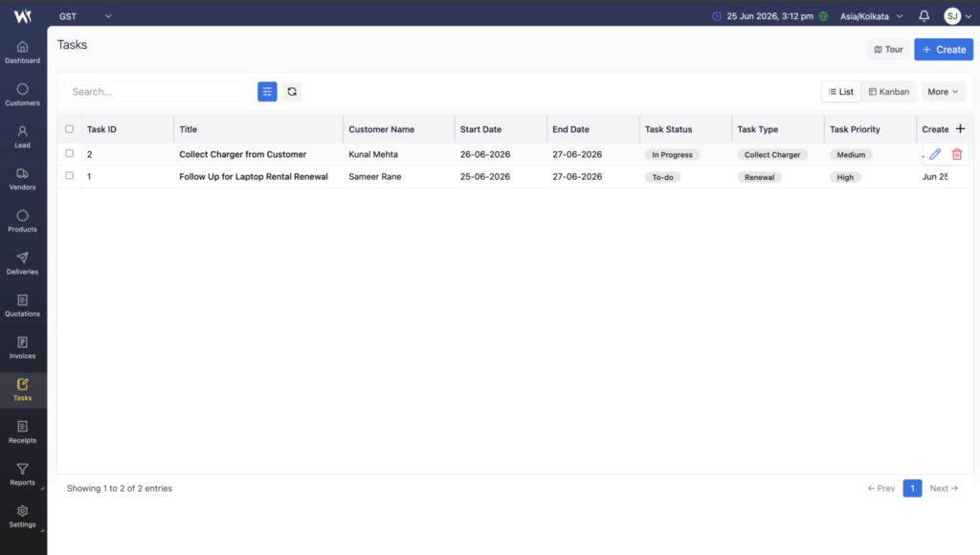Click the Renewal type badge
The height and width of the screenshot is (555, 980).
pyautogui.click(x=759, y=177)
